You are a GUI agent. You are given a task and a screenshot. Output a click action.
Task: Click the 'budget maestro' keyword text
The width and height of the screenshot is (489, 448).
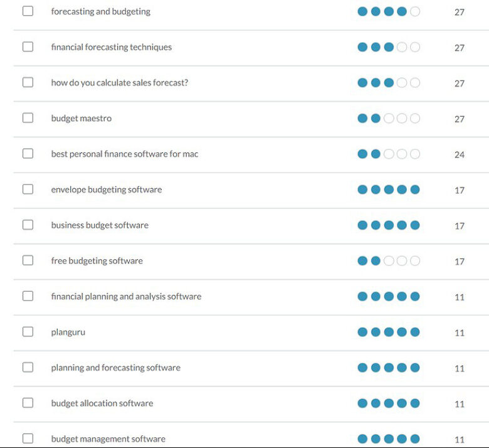pyautogui.click(x=81, y=119)
